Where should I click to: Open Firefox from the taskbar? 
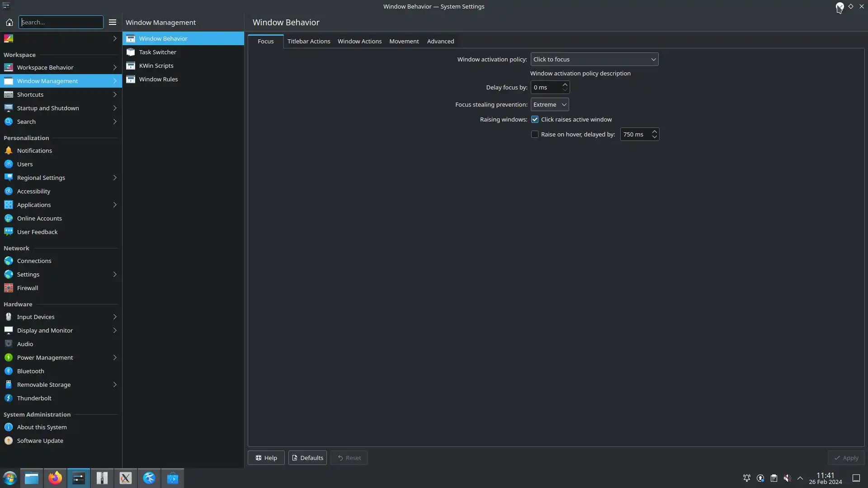[55, 478]
